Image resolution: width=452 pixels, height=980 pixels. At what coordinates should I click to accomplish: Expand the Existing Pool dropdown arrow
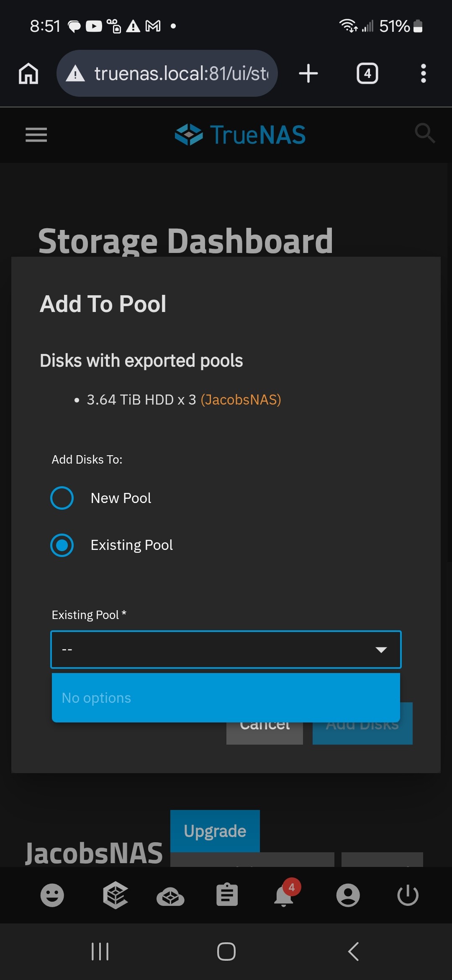pyautogui.click(x=381, y=650)
